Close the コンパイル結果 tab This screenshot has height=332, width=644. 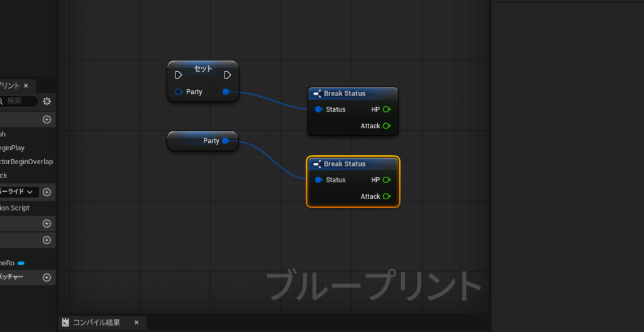pos(136,323)
